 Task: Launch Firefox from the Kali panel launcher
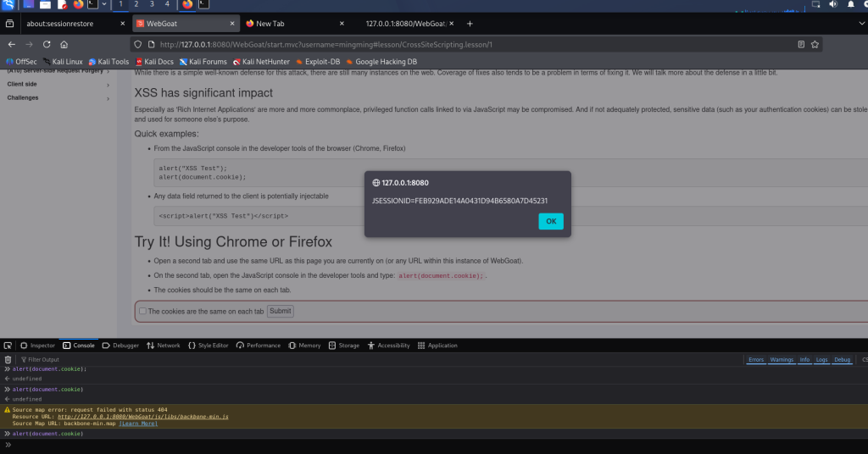[x=78, y=4]
